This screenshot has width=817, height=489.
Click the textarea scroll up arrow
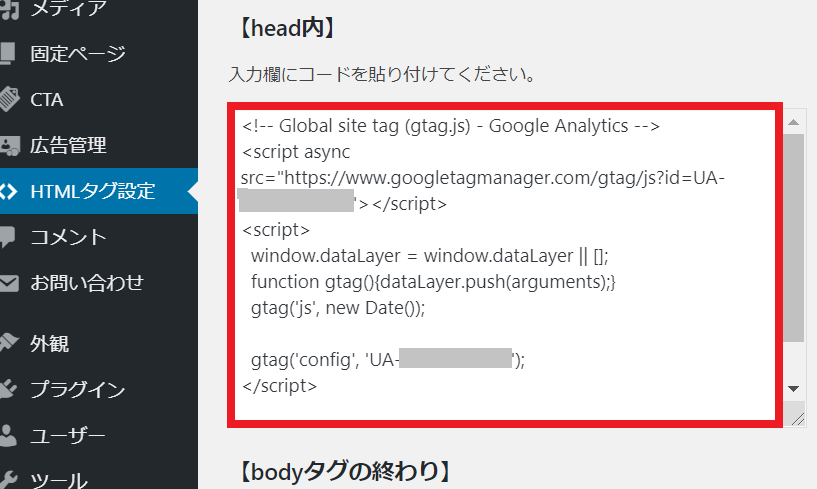tap(794, 123)
